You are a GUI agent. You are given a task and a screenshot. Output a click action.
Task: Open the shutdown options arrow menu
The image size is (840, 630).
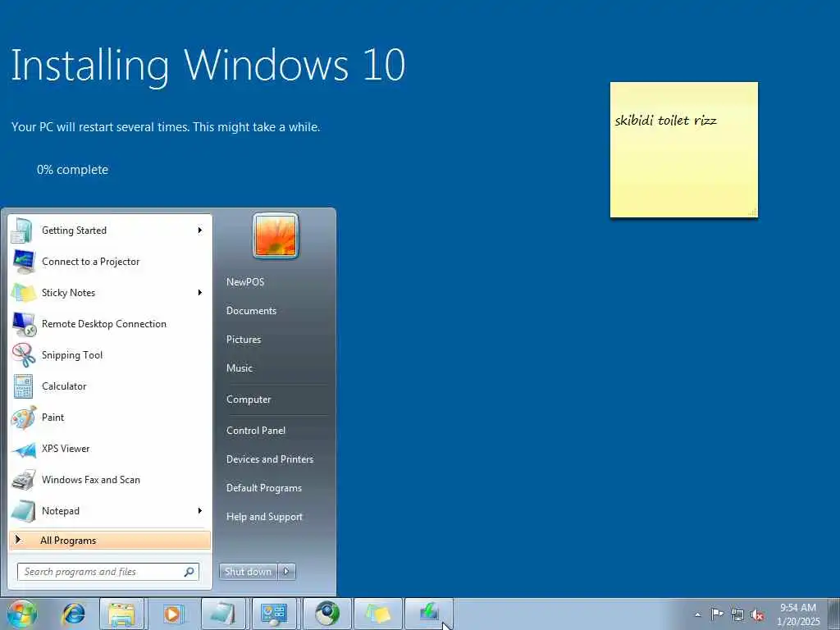tap(286, 572)
